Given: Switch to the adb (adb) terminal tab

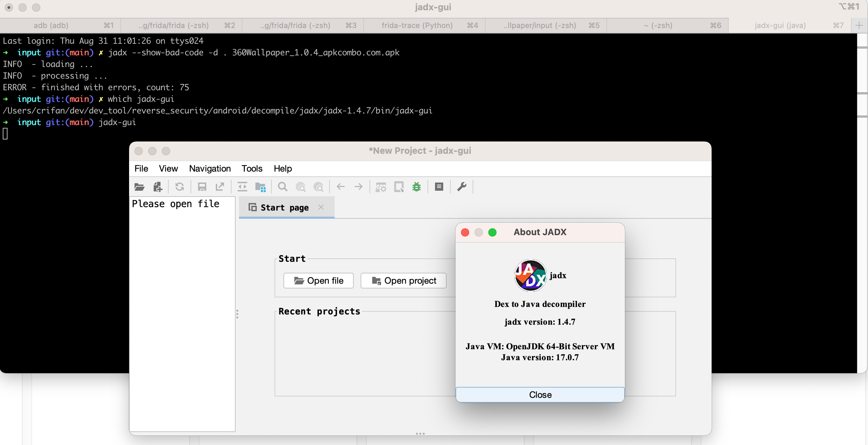Looking at the screenshot, I should pyautogui.click(x=60, y=25).
